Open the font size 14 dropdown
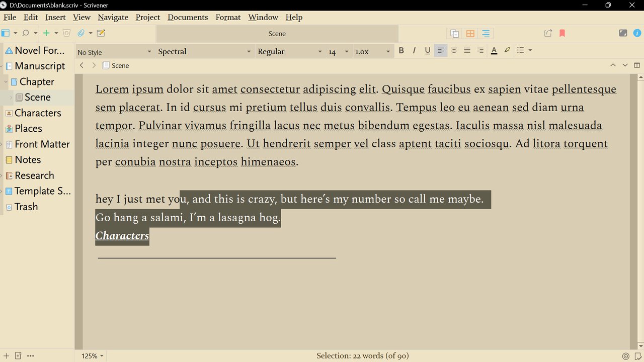 (x=339, y=52)
